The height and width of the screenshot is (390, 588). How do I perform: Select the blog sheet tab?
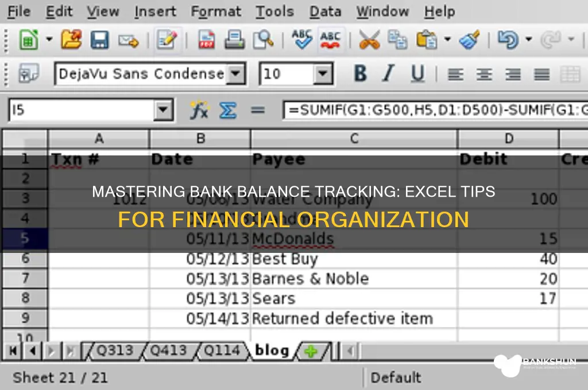(x=272, y=350)
